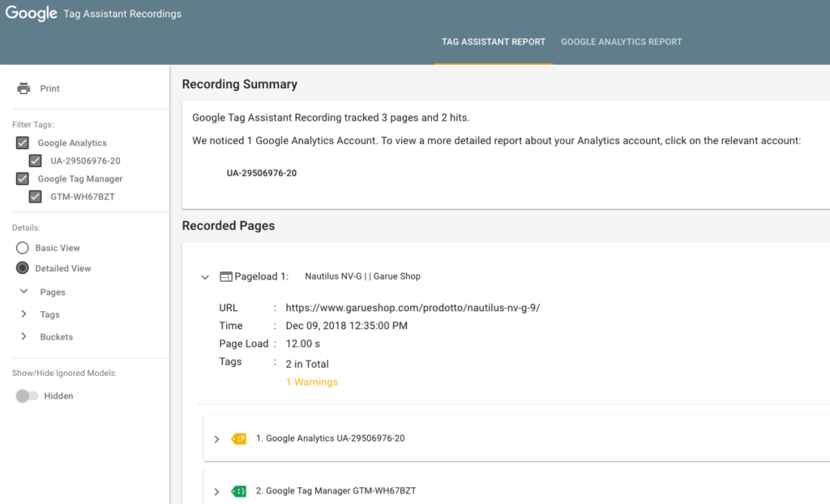830x504 pixels.
Task: Uncheck the UA-29506976-20 filter checkbox
Action: click(x=36, y=160)
